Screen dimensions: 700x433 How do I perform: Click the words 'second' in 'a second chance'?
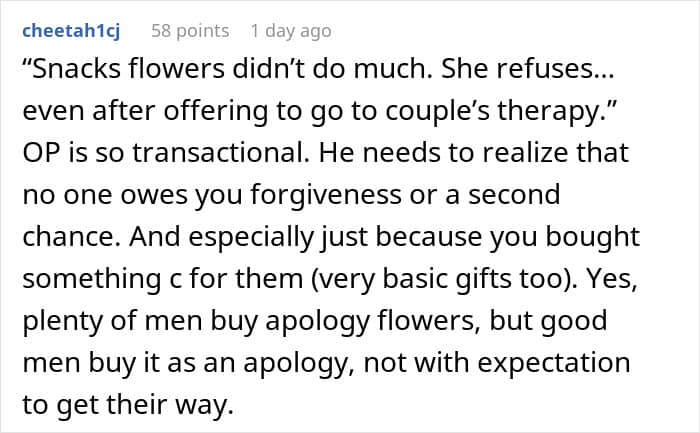(514, 195)
